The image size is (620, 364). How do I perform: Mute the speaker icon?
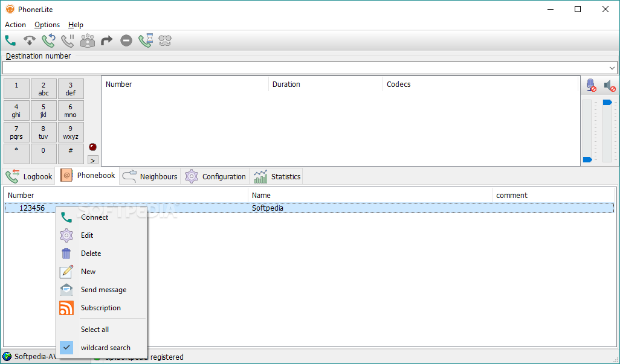[610, 85]
